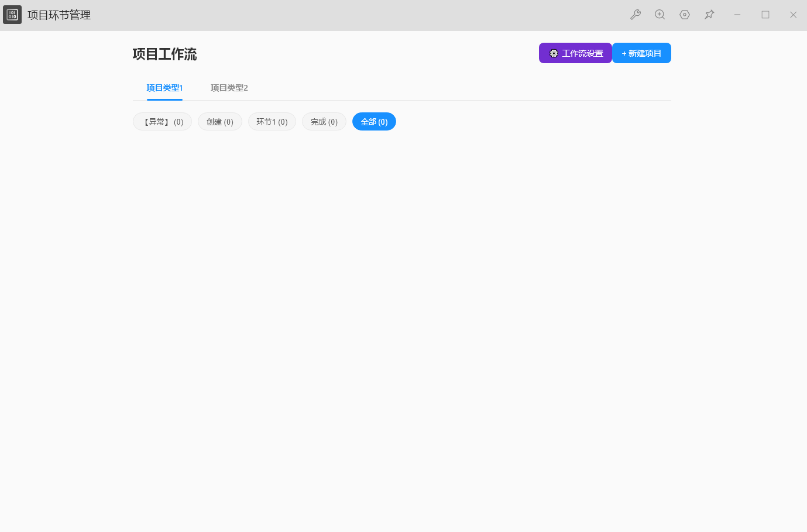The height and width of the screenshot is (532, 807).
Task: Pin the window with the pin icon
Action: pyautogui.click(x=709, y=15)
